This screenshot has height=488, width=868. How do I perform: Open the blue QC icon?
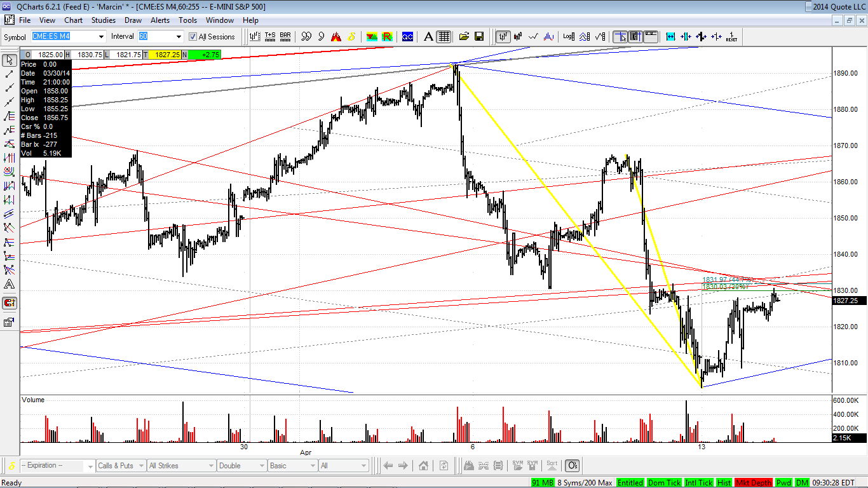407,36
